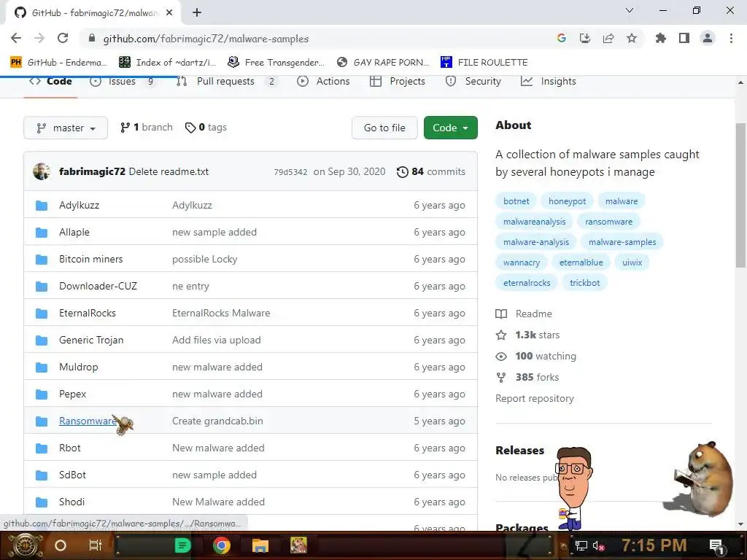Open the Pull requests tab

click(226, 82)
